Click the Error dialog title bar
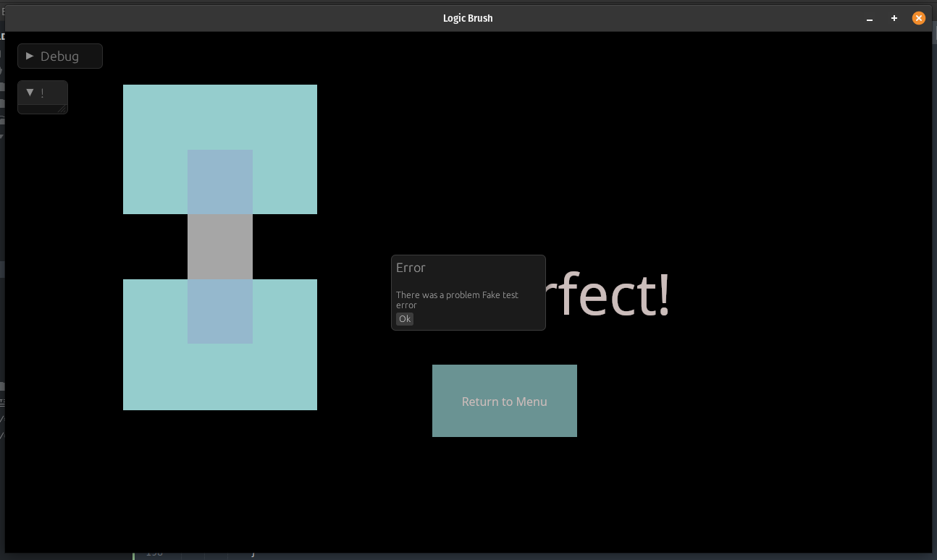The image size is (937, 560). pos(468,268)
